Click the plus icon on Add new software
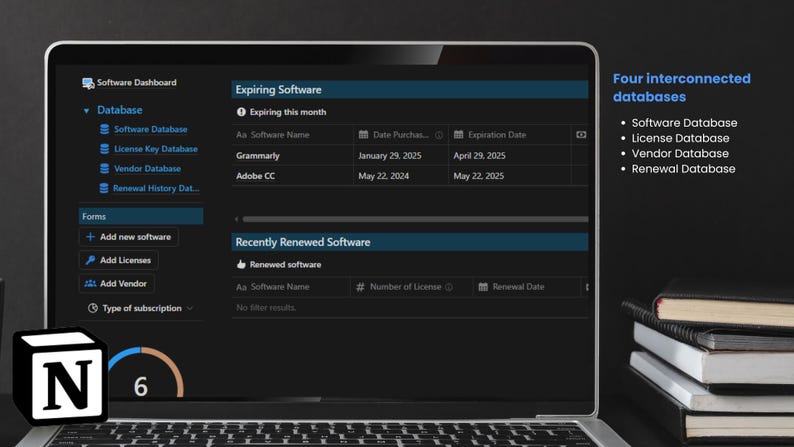Screen dimensions: 794x447 click(90, 237)
